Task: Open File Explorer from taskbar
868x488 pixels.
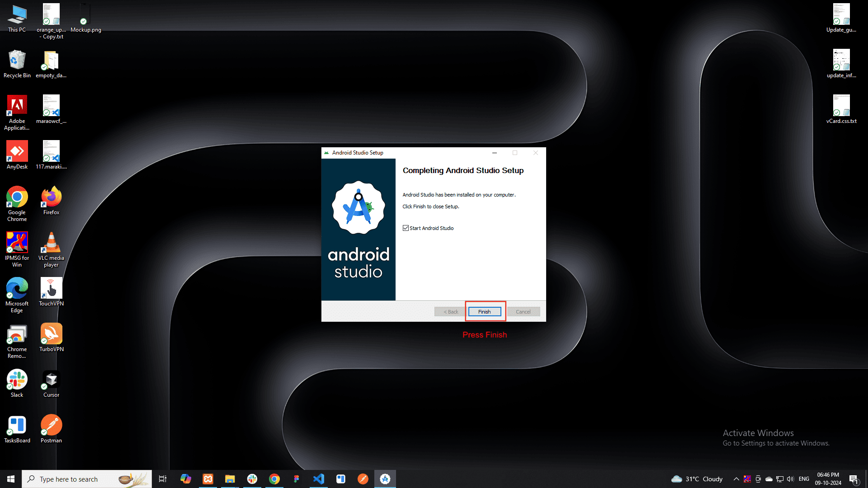Action: pos(230,479)
